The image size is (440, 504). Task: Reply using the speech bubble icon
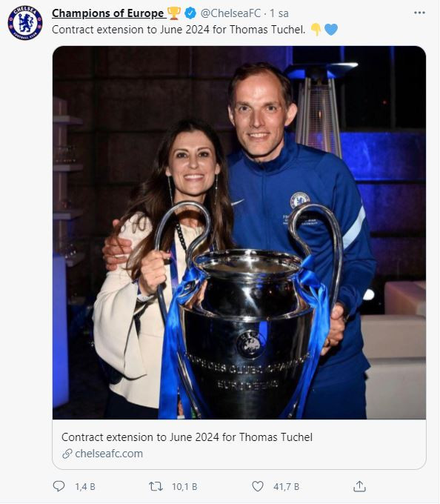pyautogui.click(x=59, y=486)
